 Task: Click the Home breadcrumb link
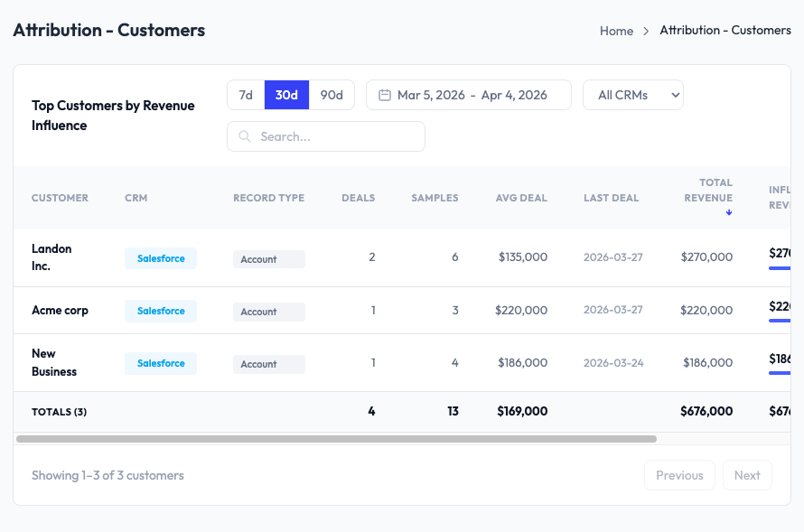pos(616,30)
